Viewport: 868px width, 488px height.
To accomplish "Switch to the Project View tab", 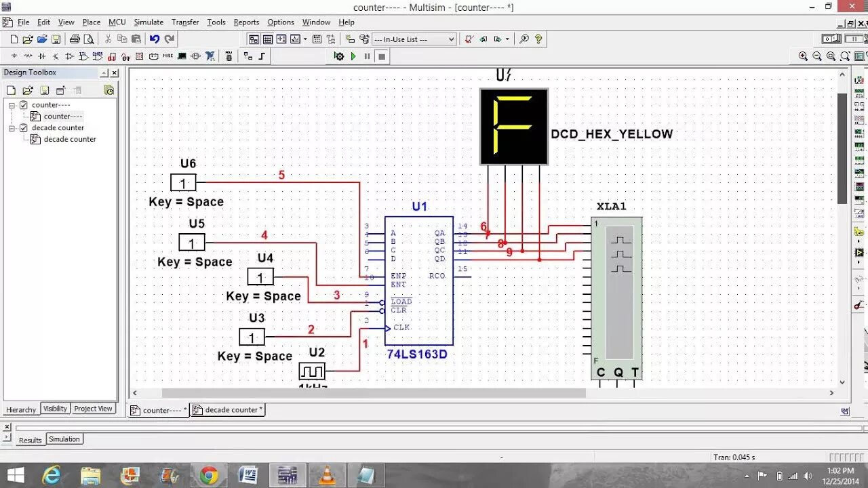I will click(93, 409).
